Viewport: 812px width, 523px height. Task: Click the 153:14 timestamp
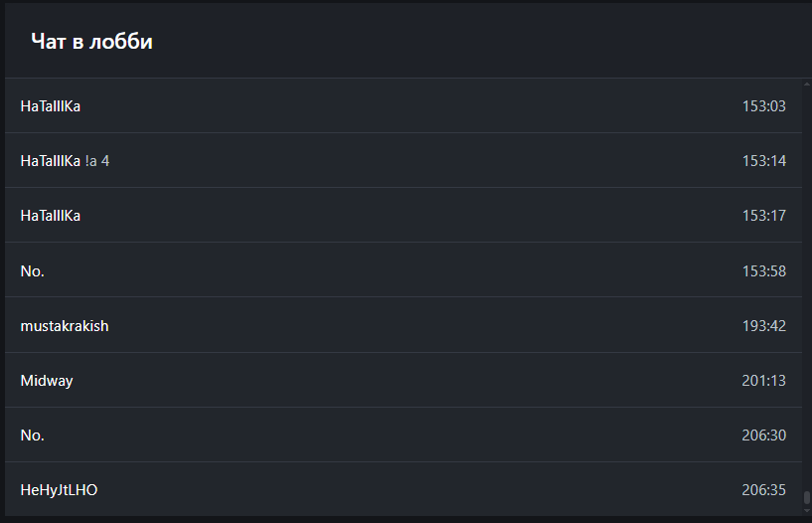pos(763,160)
